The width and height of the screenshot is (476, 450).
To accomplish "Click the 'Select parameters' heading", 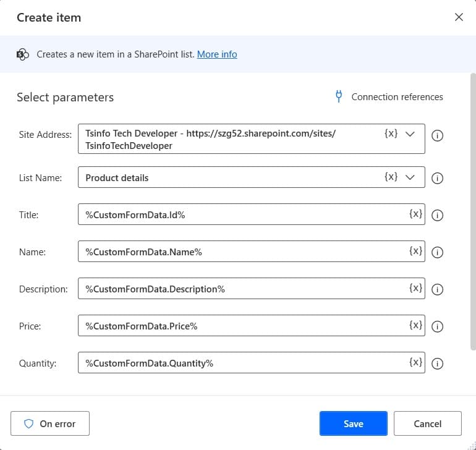I will pos(66,97).
